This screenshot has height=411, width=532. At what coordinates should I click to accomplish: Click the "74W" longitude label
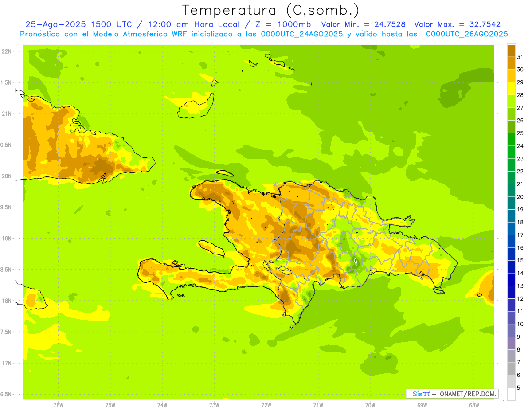click(x=162, y=405)
